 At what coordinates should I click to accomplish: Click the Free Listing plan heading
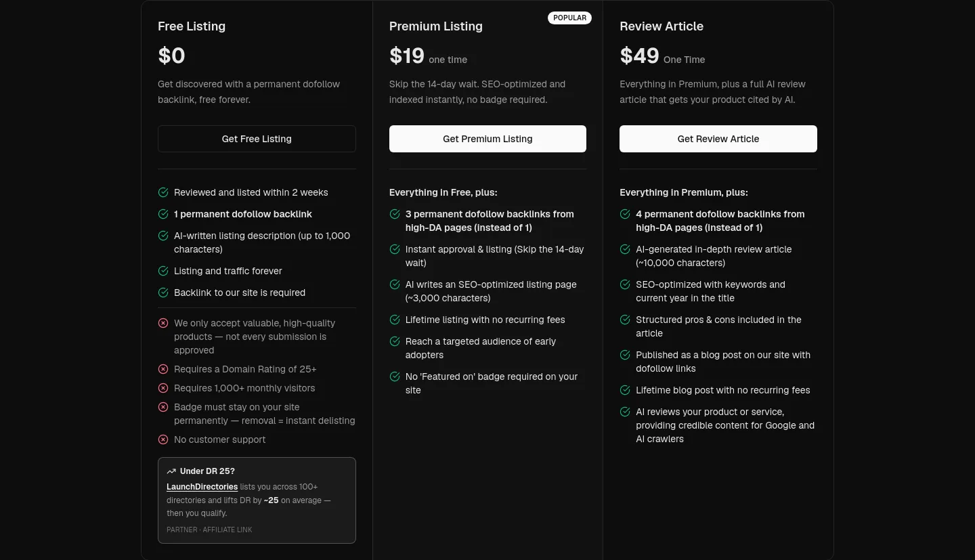(x=192, y=26)
